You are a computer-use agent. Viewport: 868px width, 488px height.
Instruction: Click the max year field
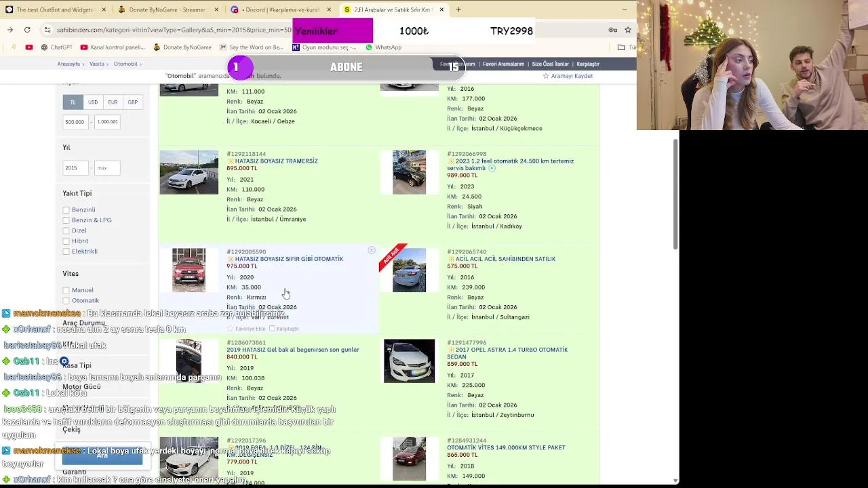107,168
